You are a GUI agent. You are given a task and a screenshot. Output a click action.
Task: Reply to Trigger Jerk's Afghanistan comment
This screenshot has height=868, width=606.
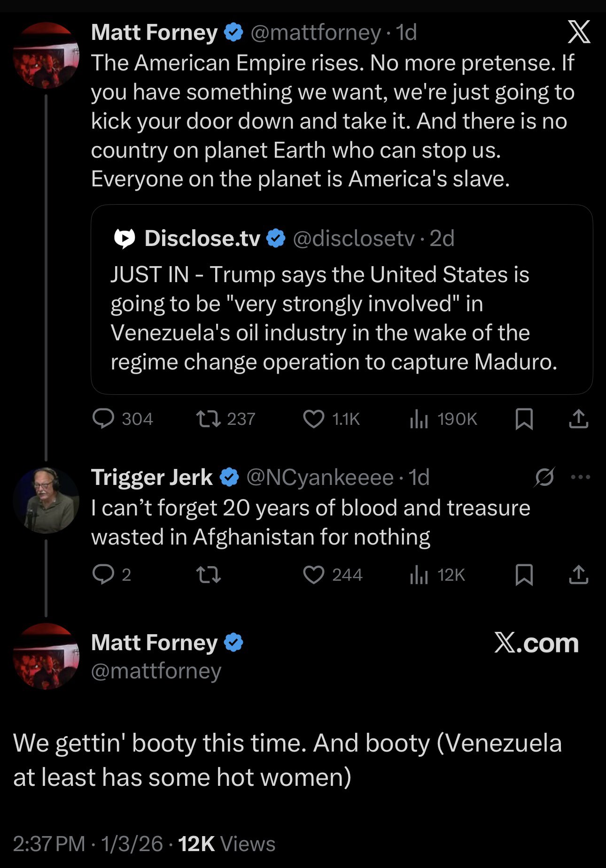(103, 575)
